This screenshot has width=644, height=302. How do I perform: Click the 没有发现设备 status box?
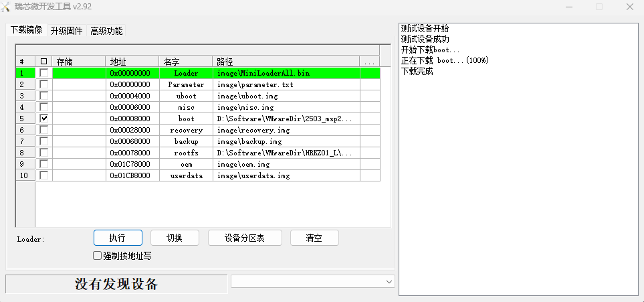point(116,284)
